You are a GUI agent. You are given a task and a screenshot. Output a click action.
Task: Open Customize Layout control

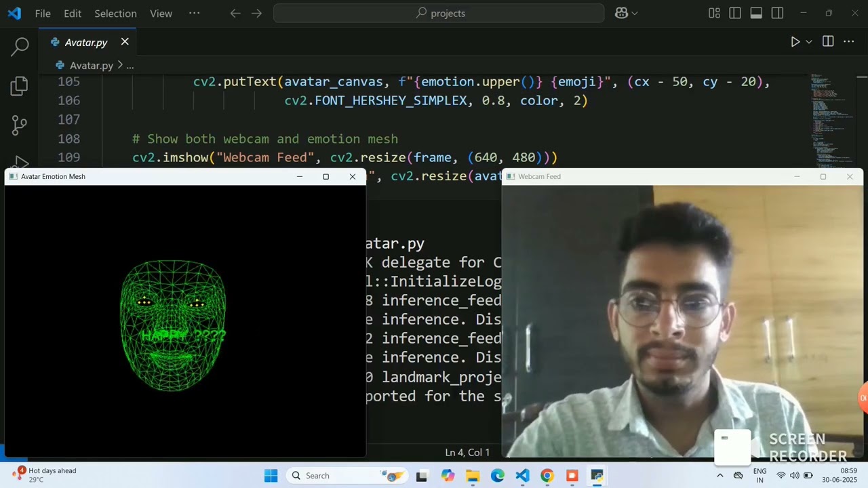(714, 13)
